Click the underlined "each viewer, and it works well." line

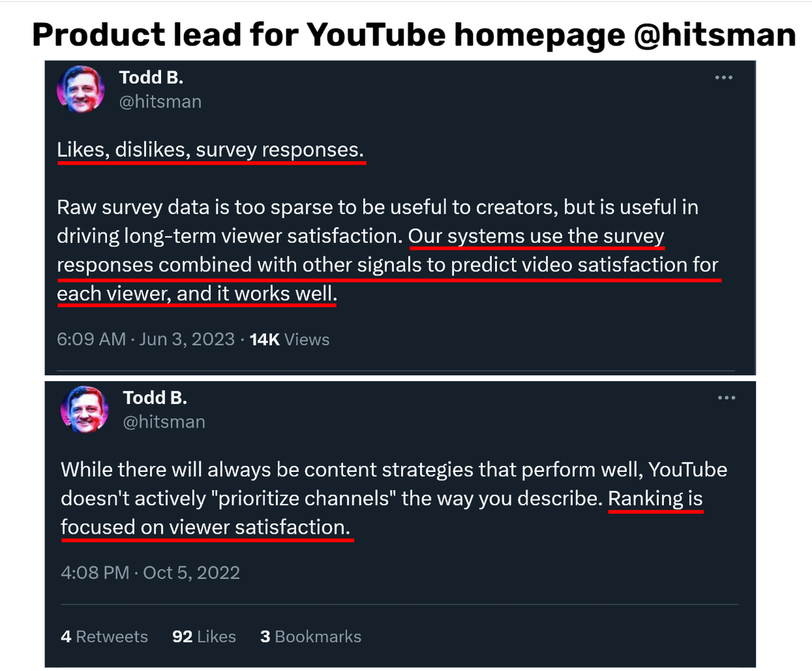[197, 295]
